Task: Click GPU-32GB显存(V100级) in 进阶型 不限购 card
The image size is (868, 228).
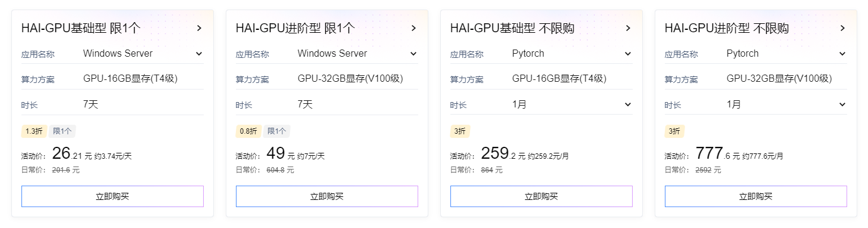Action: pyautogui.click(x=779, y=79)
